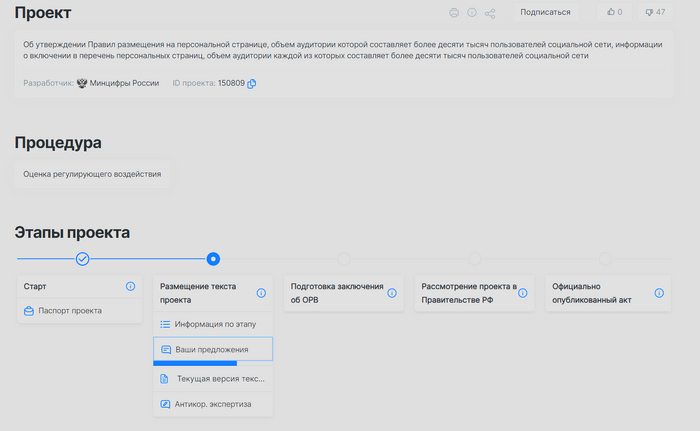The image size is (700, 431).
Task: Open the Минцифры России developer link
Action: [124, 83]
